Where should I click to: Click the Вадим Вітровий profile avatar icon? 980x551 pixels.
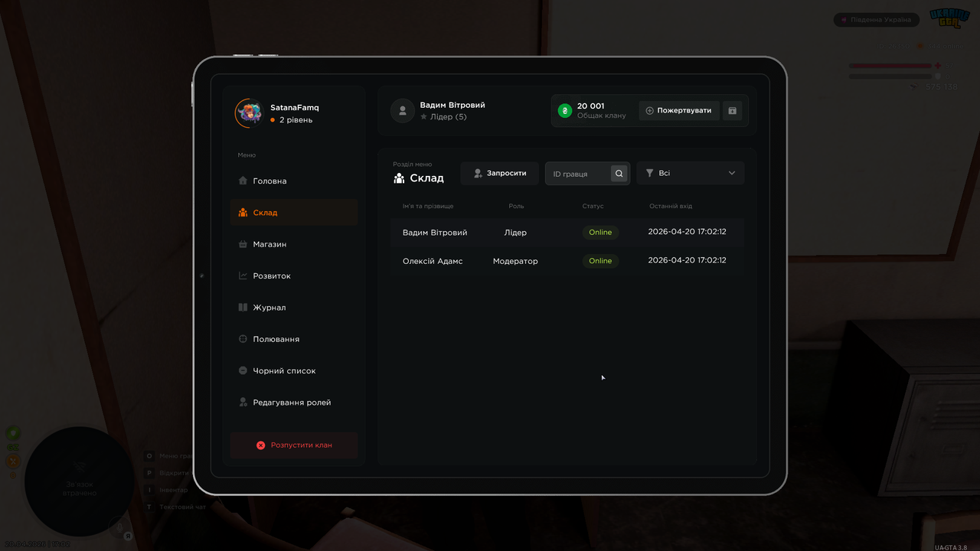(403, 111)
